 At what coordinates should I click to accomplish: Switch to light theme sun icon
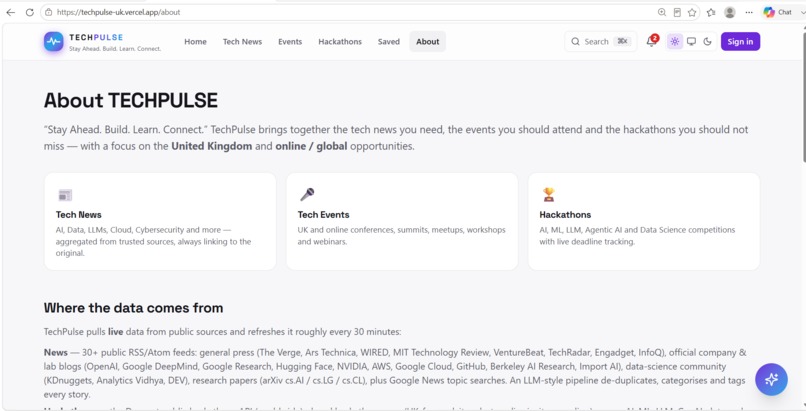click(x=675, y=42)
